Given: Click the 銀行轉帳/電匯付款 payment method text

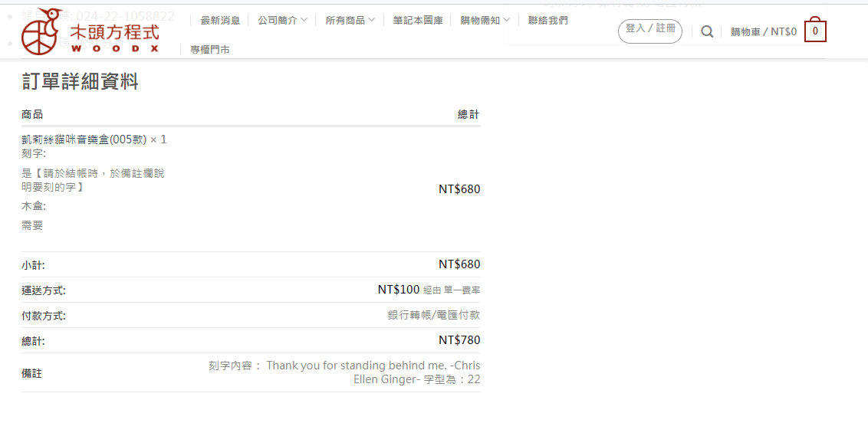Looking at the screenshot, I should click(434, 315).
